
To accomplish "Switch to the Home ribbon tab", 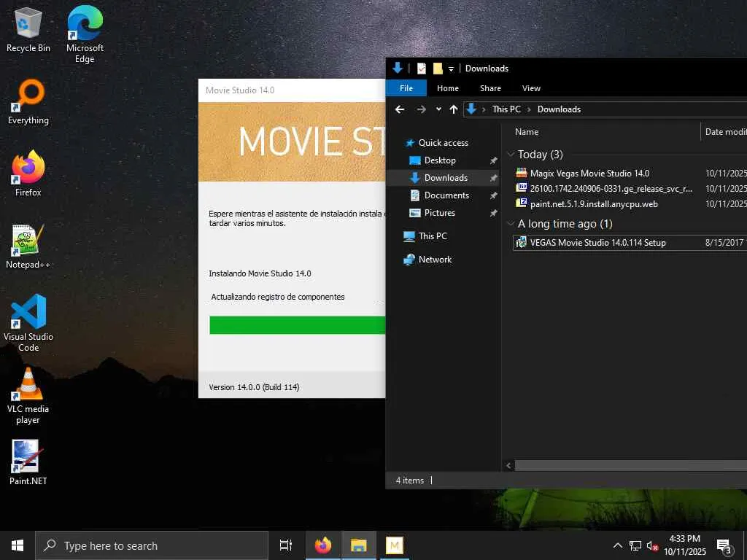I will coord(448,88).
